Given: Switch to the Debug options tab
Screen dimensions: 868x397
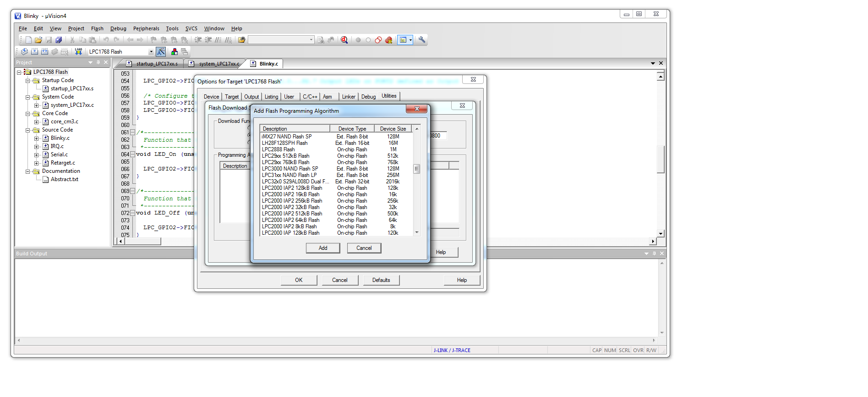Looking at the screenshot, I should click(x=368, y=97).
